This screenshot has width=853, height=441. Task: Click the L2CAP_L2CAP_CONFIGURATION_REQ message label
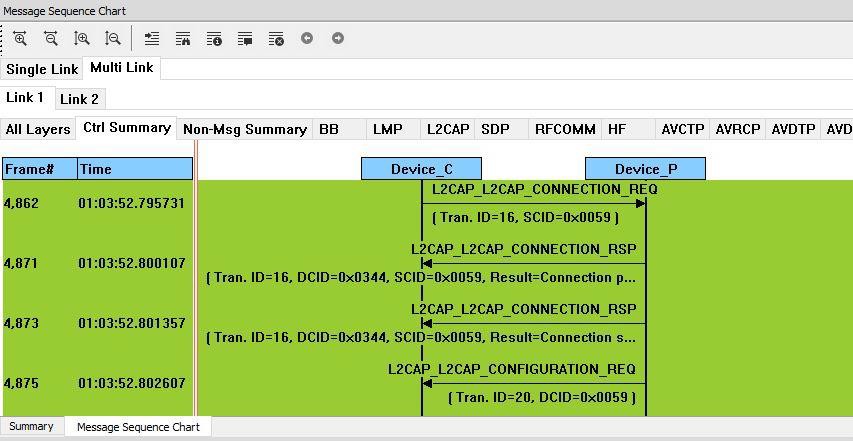pyautogui.click(x=512, y=369)
